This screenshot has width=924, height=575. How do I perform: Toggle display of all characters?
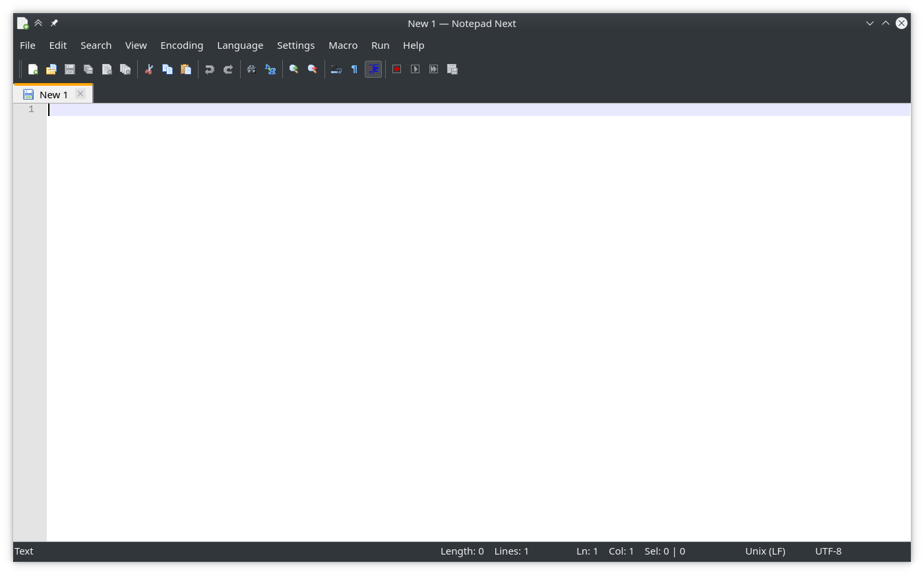354,69
